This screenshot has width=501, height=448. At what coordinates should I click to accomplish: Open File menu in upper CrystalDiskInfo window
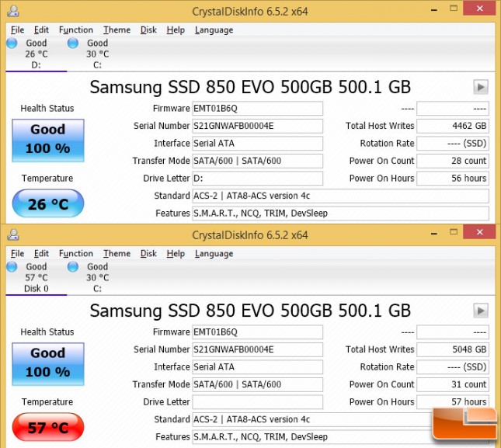coord(17,30)
